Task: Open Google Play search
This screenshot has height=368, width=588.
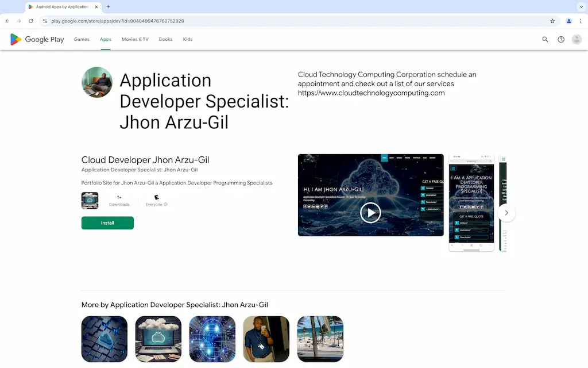Action: (x=545, y=40)
